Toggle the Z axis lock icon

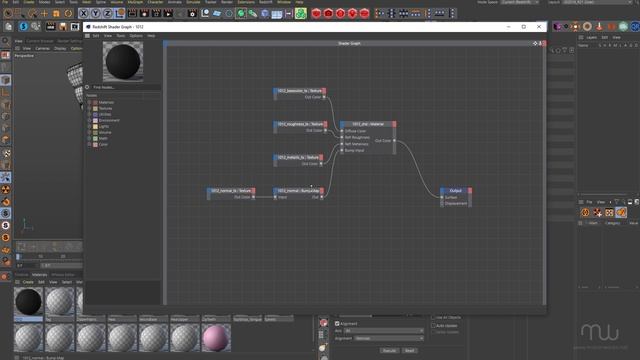[107, 13]
